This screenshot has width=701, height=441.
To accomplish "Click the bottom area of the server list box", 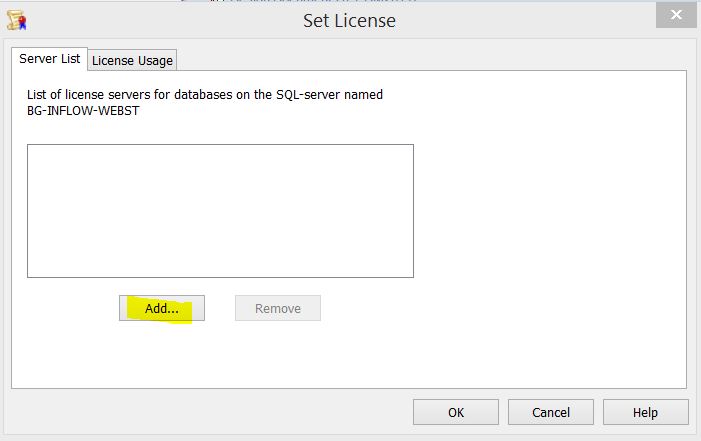I will (x=220, y=265).
